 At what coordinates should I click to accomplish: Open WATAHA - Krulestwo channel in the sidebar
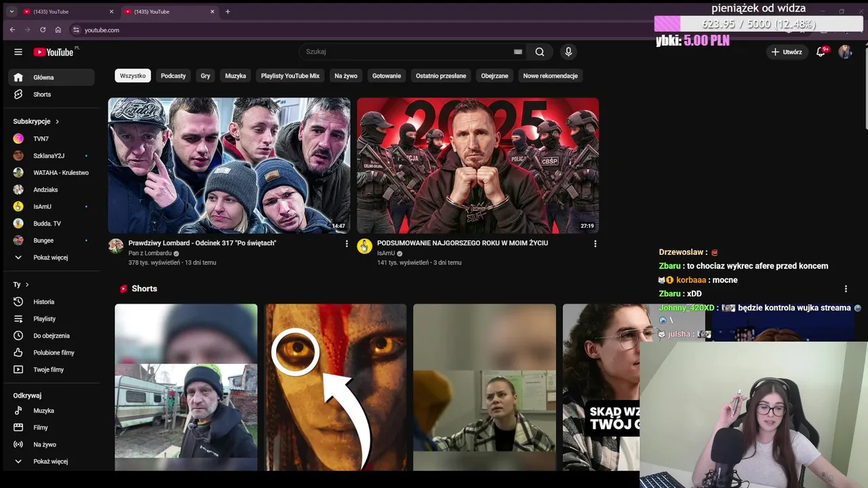click(52, 172)
